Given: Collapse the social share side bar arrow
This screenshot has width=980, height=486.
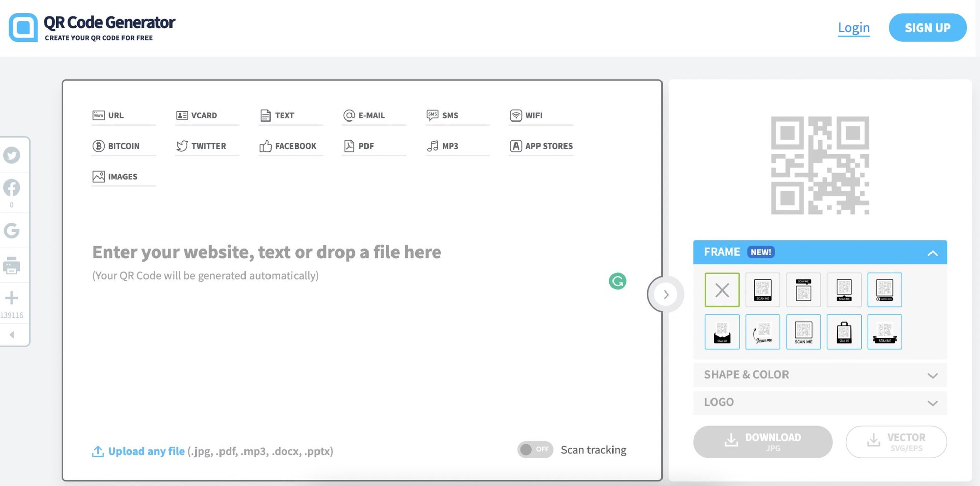Looking at the screenshot, I should tap(12, 335).
